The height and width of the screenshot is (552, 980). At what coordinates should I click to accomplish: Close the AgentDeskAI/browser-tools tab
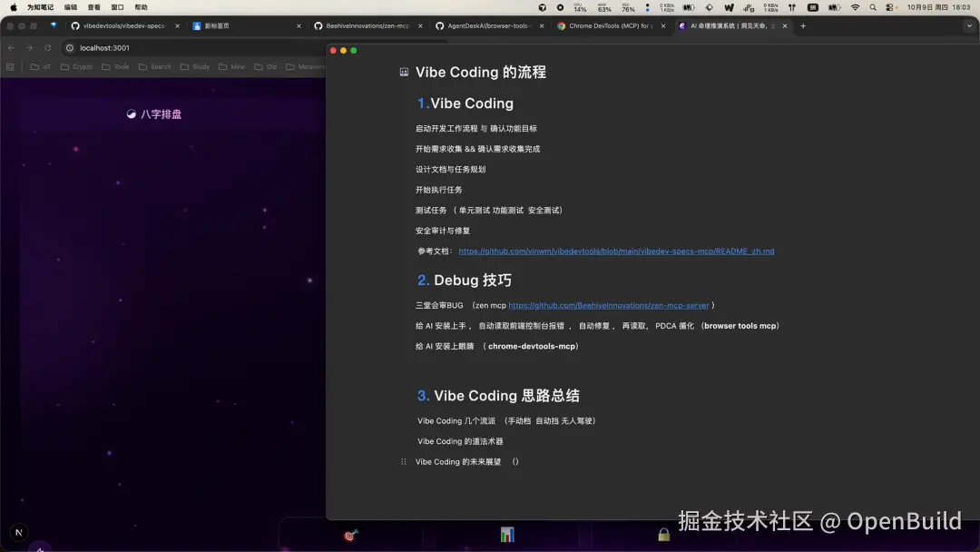tap(541, 26)
